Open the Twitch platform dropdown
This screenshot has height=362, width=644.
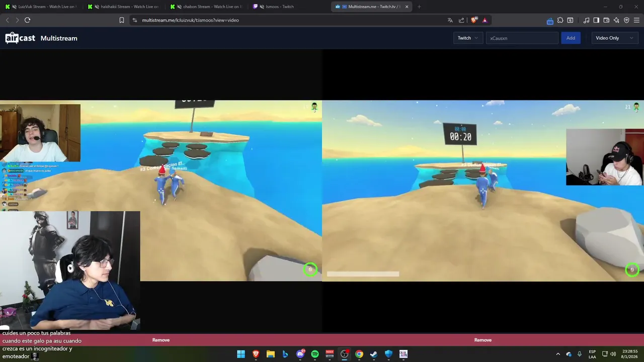click(468, 38)
